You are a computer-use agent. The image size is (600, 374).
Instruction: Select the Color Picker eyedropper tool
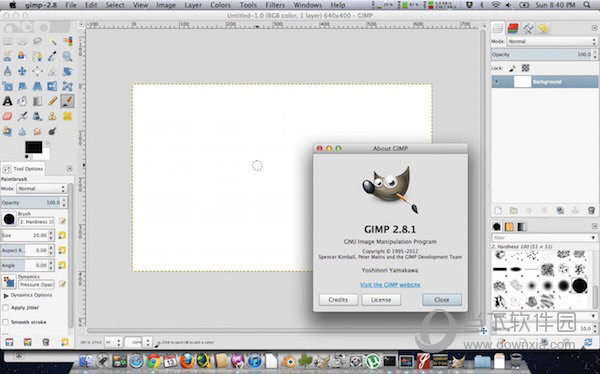[x=52, y=56]
